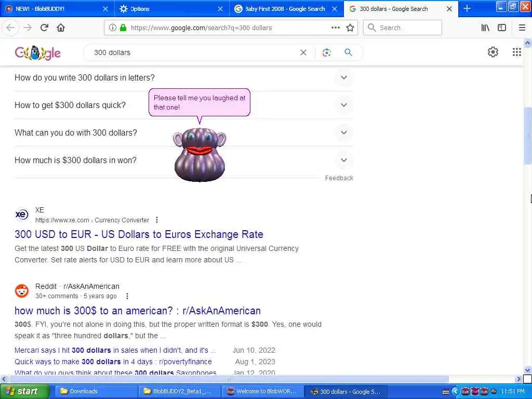Viewport: 532px width, 399px height.
Task: Expand 'How do you write 300 dollars in letters?'
Action: pos(183,77)
